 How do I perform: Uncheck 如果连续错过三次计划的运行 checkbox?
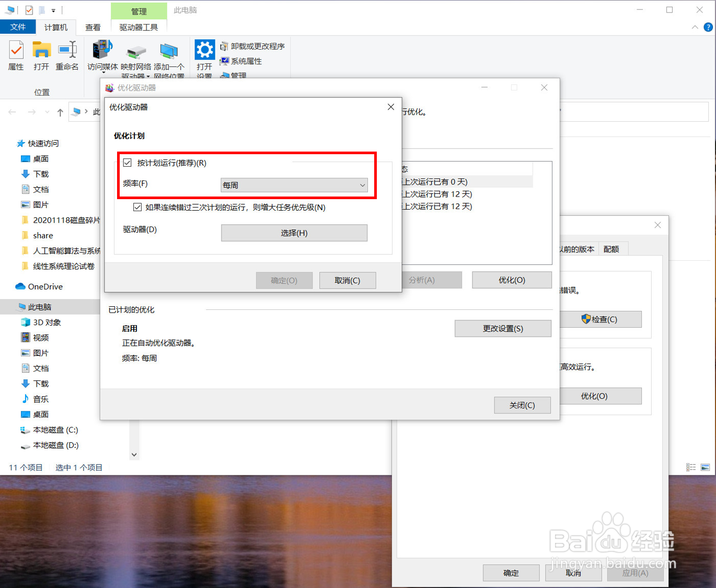tap(137, 207)
